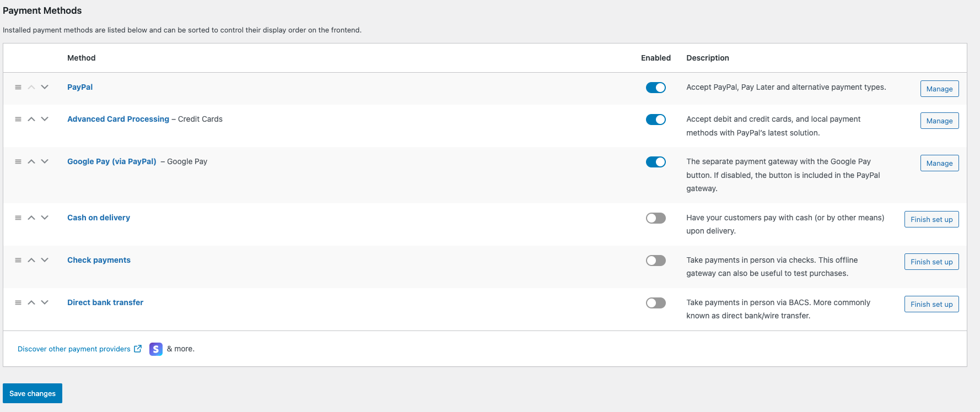Move Google Pay (via PayPal) up
The height and width of the screenshot is (412, 980).
pyautogui.click(x=31, y=161)
